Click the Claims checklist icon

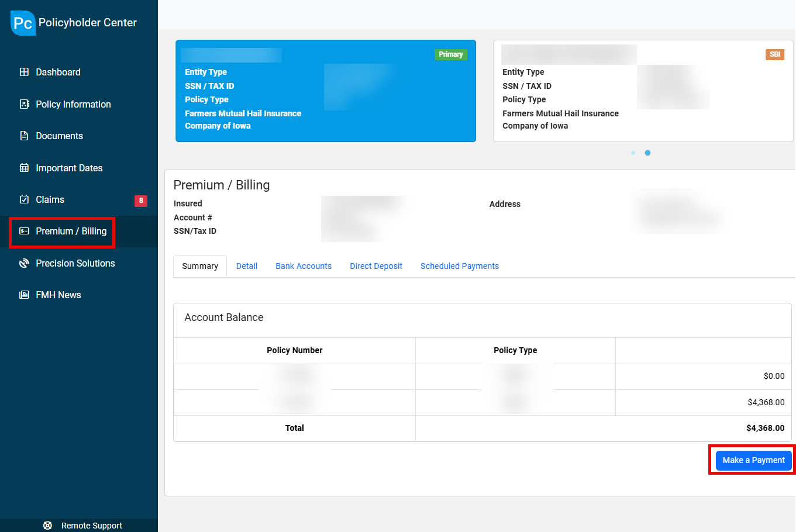(24, 199)
